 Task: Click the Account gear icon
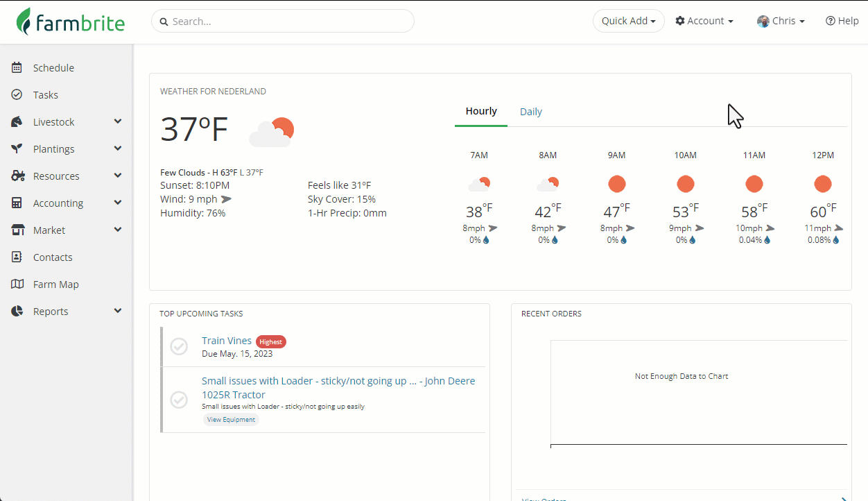680,21
